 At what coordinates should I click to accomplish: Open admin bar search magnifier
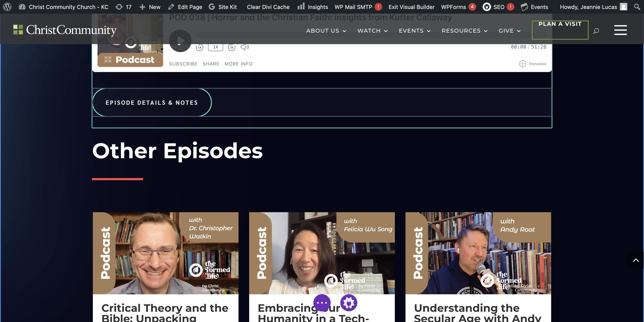[x=637, y=7]
